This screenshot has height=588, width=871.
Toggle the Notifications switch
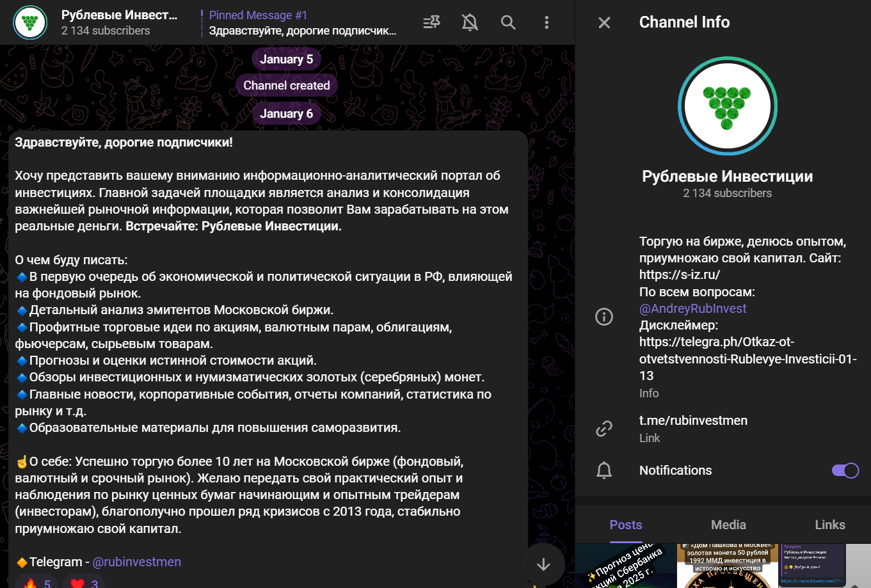pyautogui.click(x=845, y=470)
